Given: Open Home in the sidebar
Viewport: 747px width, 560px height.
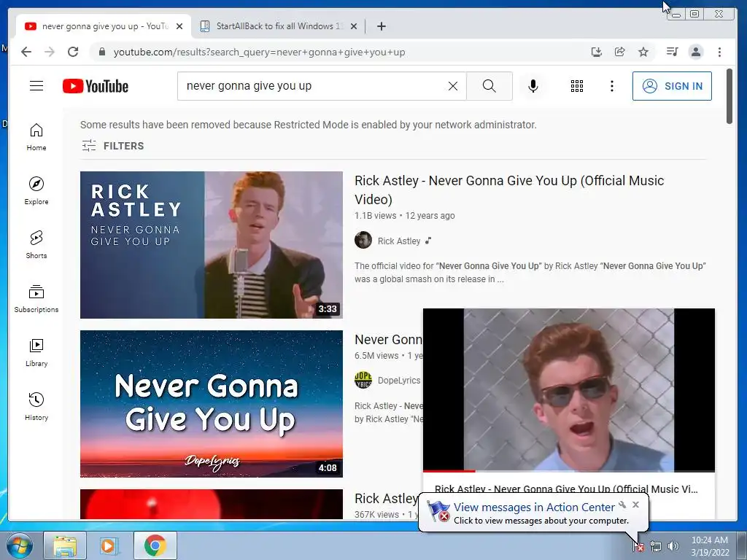Looking at the screenshot, I should click(36, 137).
